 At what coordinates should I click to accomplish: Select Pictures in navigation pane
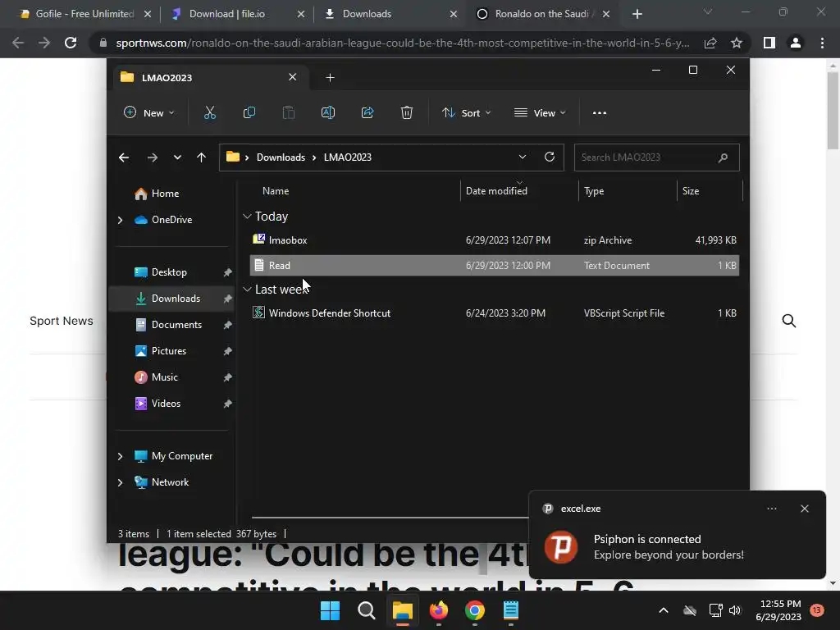tap(169, 351)
